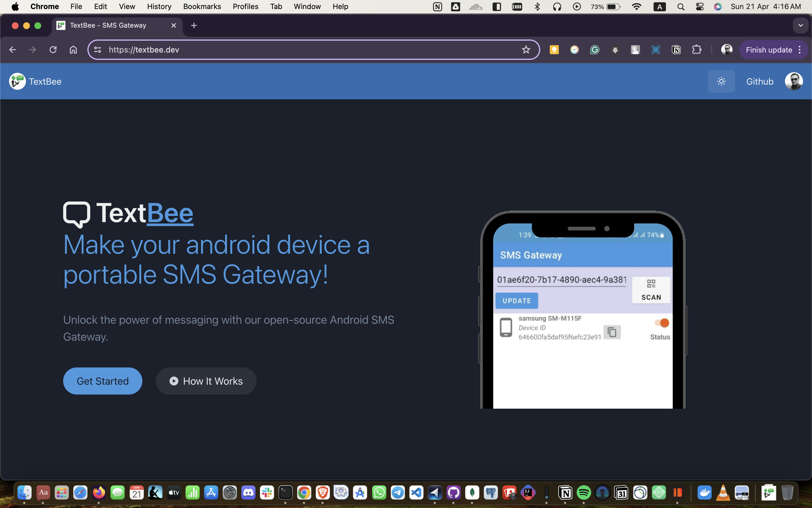Open Slack from the dock
Screen dimensions: 812x508
coord(267,492)
